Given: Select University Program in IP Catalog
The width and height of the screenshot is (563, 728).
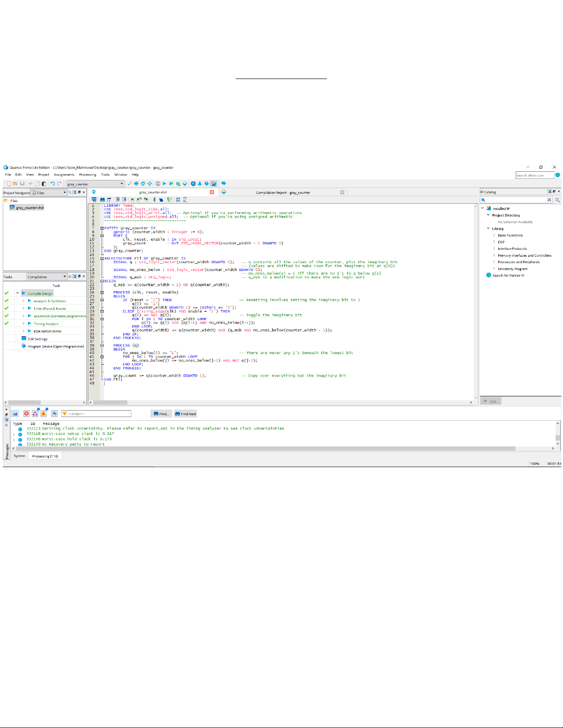Looking at the screenshot, I should click(x=512, y=269).
